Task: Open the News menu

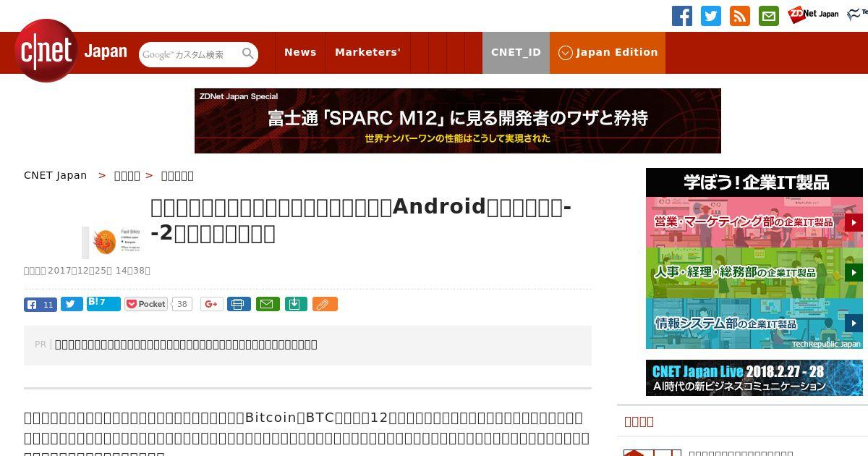Action: (300, 52)
